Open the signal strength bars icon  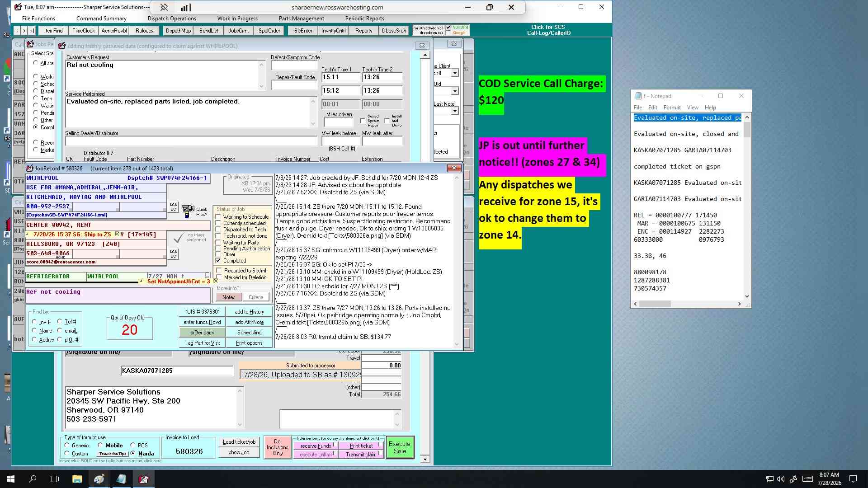coord(186,7)
